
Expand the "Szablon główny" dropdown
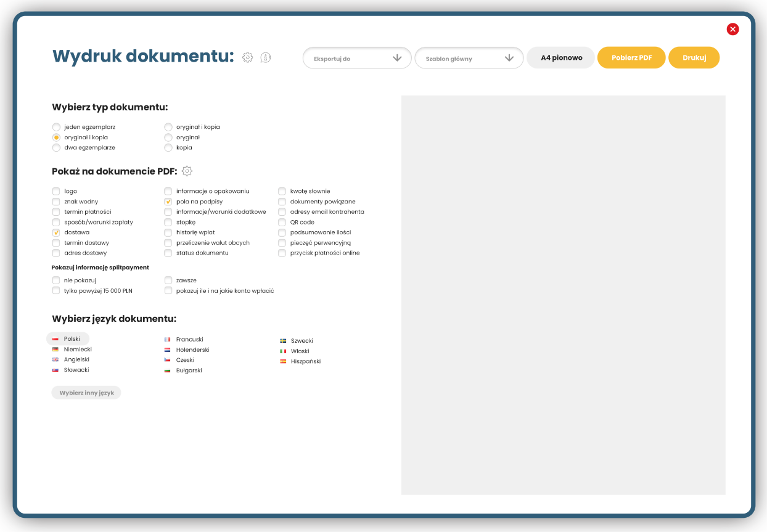pos(469,57)
